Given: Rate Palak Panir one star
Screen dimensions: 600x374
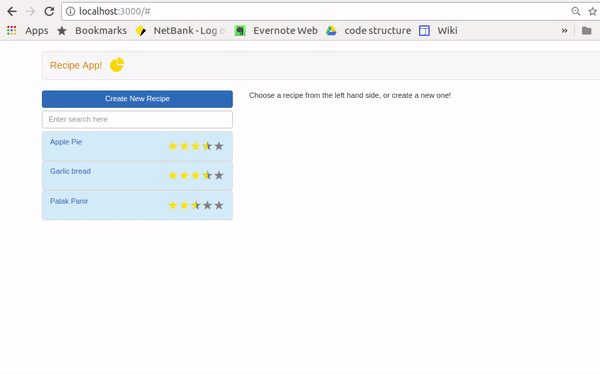Looking at the screenshot, I should pos(173,206).
